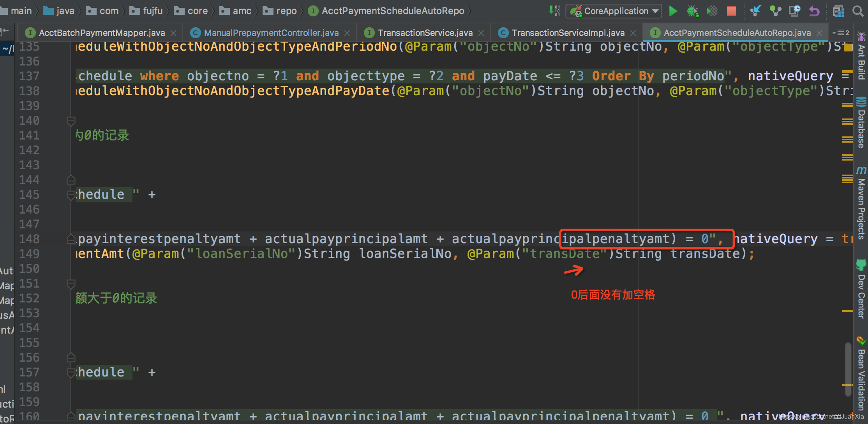This screenshot has width=868, height=424.
Task: Toggle fold marker at line 156
Action: [71, 357]
